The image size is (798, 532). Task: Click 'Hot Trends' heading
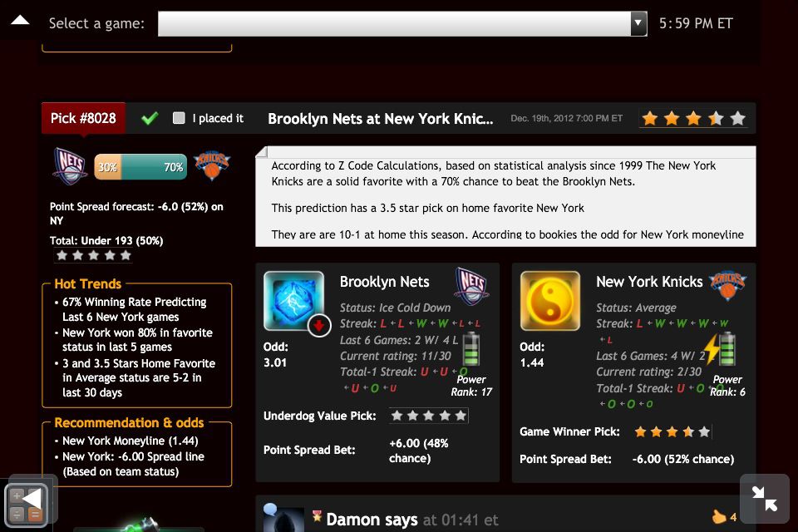[x=87, y=283]
